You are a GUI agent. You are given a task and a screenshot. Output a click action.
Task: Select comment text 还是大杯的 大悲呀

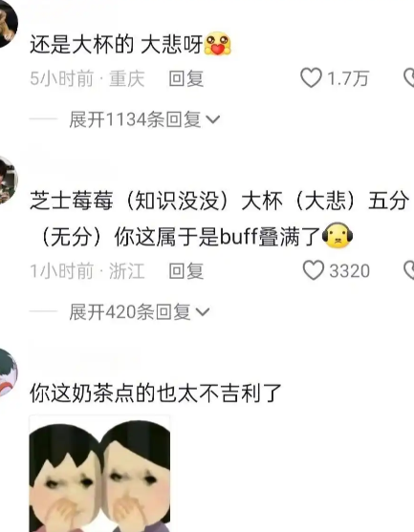point(117,44)
